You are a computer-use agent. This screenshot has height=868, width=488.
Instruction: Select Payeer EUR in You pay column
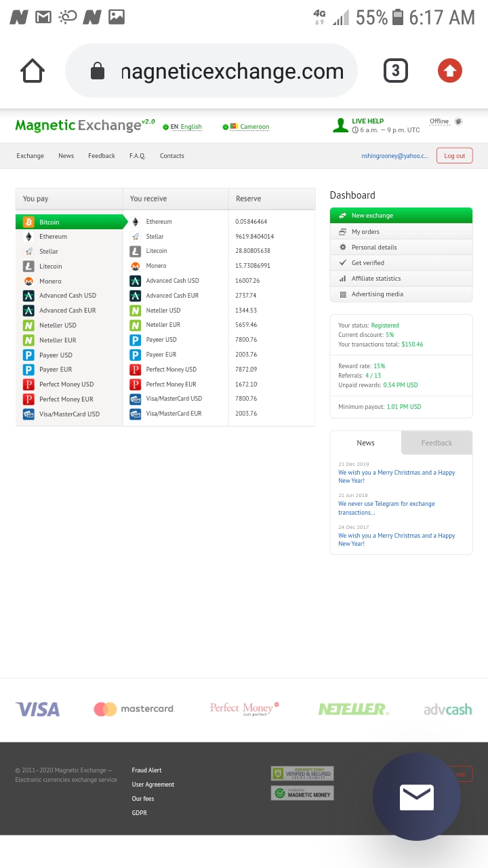click(56, 370)
